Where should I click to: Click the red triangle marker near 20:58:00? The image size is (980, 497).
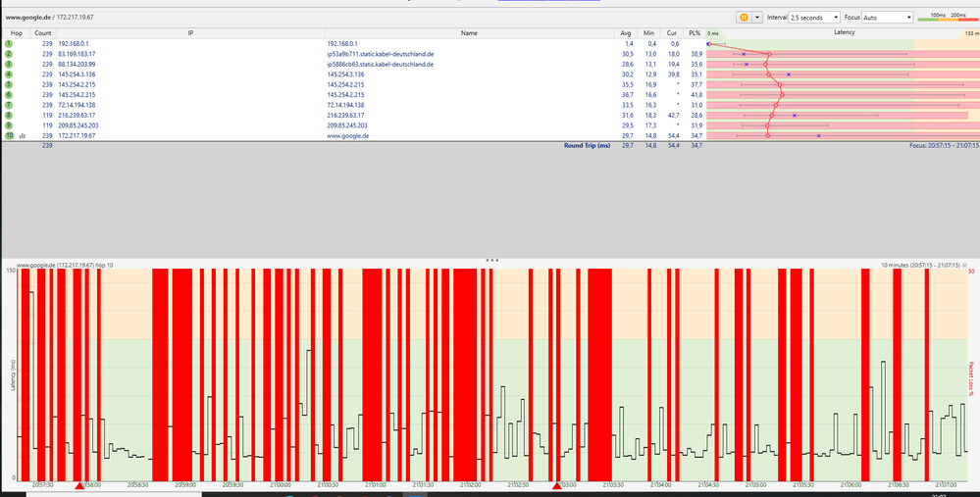click(x=79, y=484)
